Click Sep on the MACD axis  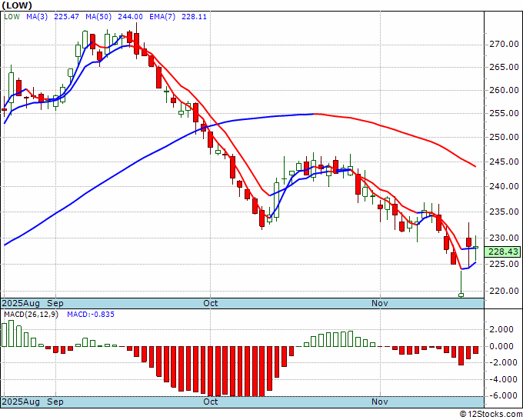tap(55, 402)
